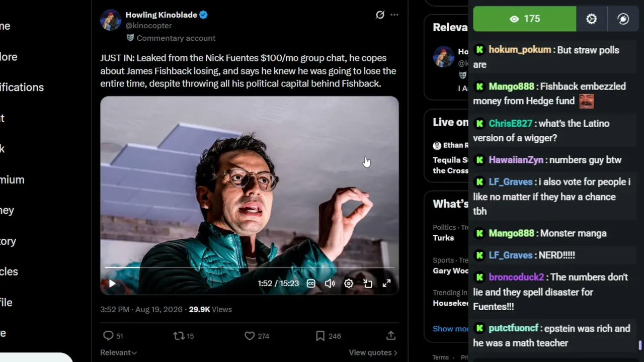Reply to the tweet via comment icon
The image size is (644, 362).
pyautogui.click(x=108, y=336)
